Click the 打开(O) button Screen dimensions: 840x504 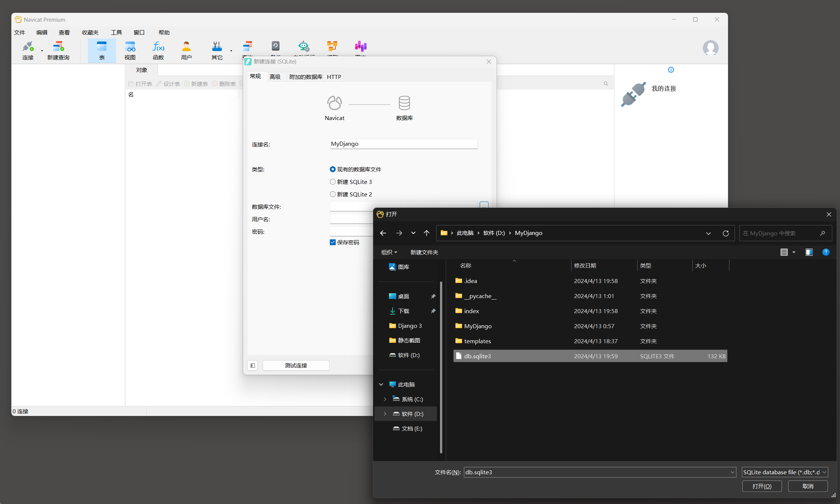[x=762, y=486]
